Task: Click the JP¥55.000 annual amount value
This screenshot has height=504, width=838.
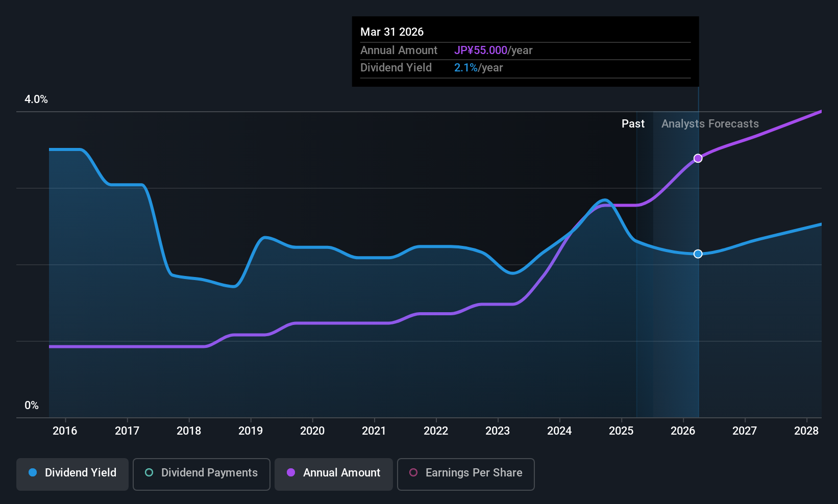Action: [x=481, y=50]
